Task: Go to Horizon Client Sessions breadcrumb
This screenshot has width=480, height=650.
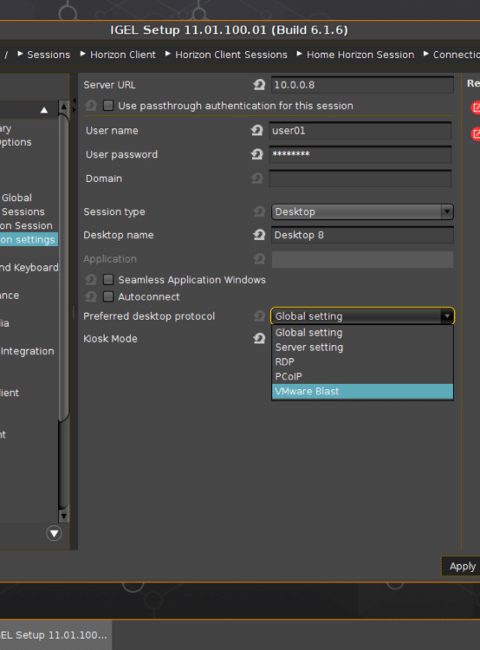Action: 231,55
